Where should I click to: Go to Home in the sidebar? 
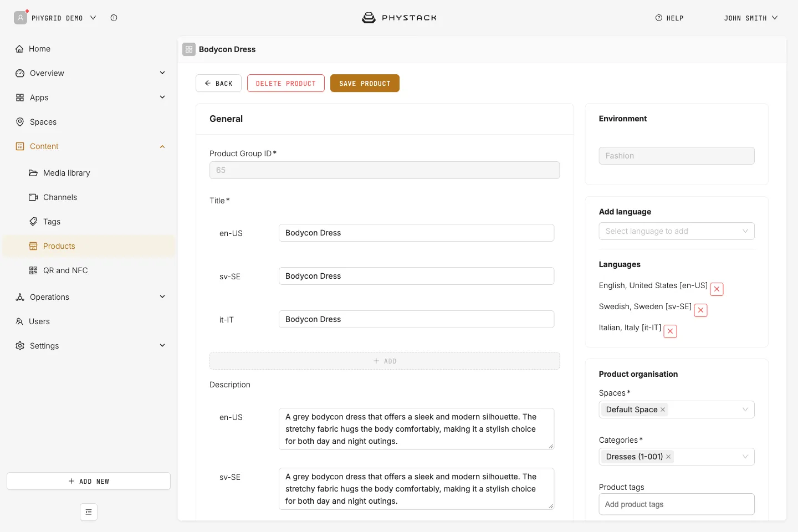(x=89, y=49)
